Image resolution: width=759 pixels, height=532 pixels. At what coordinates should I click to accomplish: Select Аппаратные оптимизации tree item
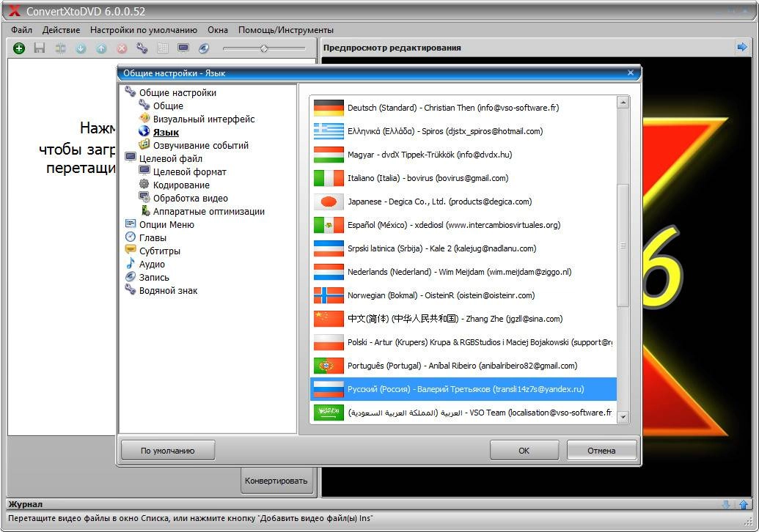pyautogui.click(x=209, y=211)
